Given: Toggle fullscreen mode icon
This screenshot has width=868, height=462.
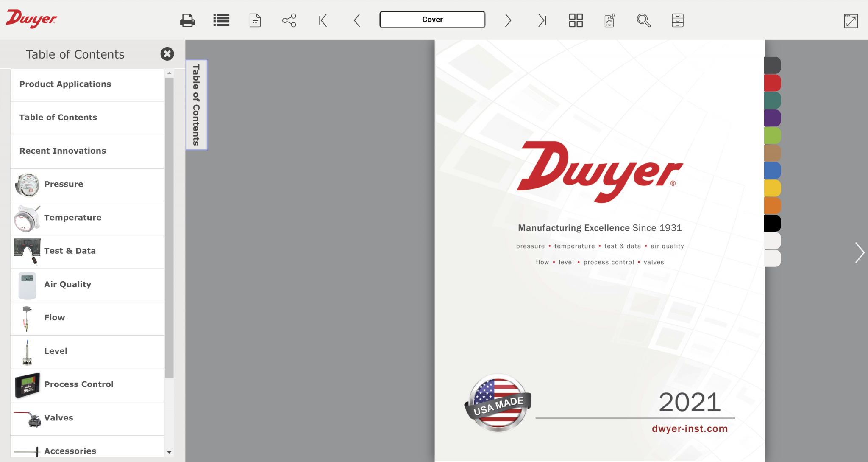Looking at the screenshot, I should [x=851, y=21].
